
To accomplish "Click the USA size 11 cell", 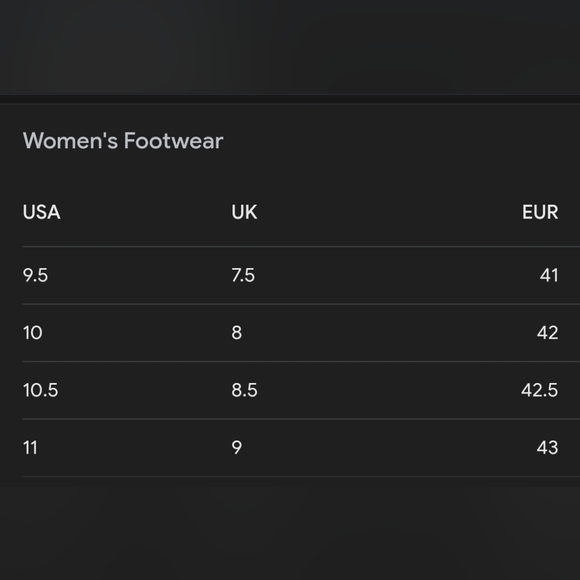I will click(30, 448).
